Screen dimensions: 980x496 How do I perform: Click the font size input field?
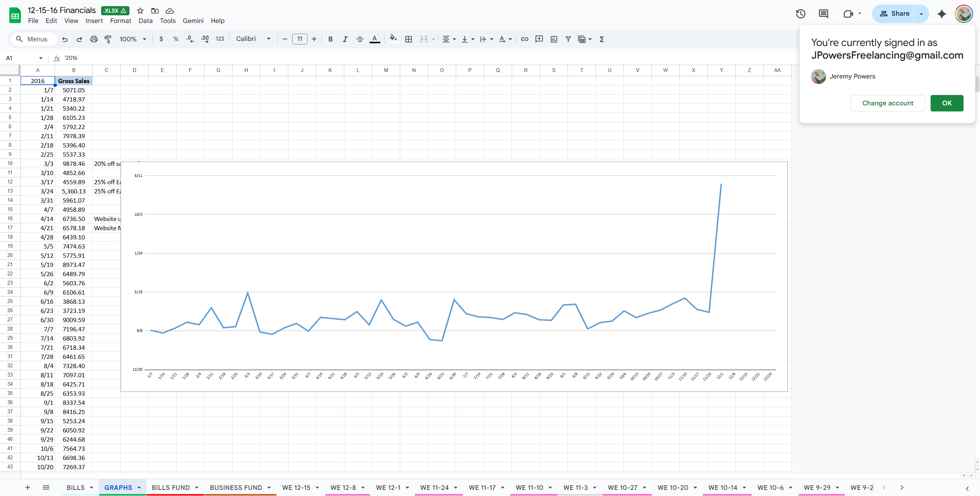299,39
